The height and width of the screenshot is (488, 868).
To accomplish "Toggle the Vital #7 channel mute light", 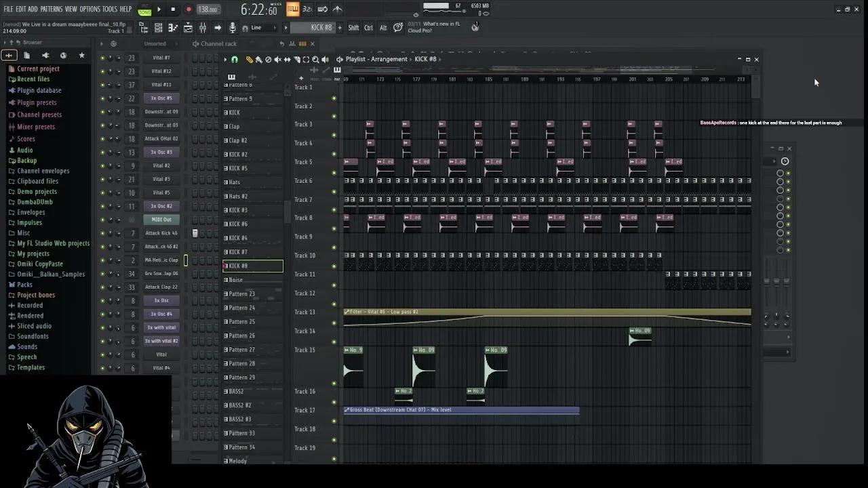I will pyautogui.click(x=102, y=58).
